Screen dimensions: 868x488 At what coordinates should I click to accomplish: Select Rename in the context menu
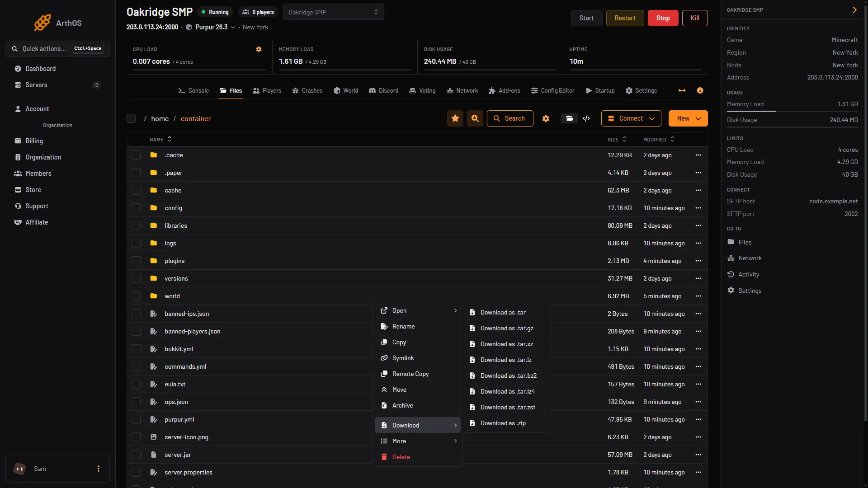(419, 326)
